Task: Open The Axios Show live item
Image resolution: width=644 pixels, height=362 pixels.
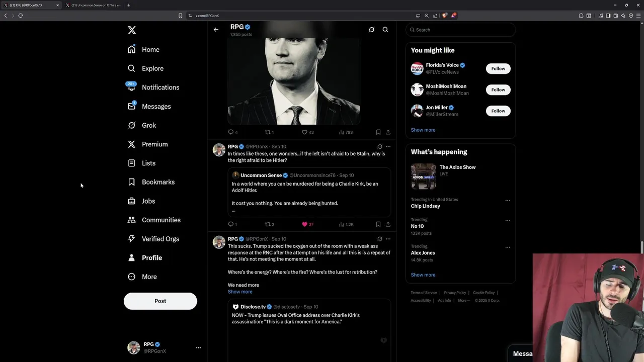Action: click(460, 176)
